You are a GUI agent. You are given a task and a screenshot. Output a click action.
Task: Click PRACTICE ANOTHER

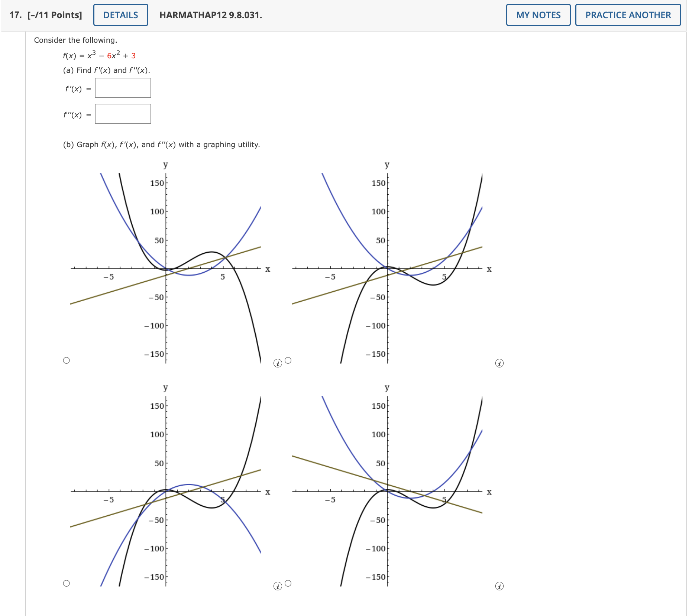tap(628, 15)
